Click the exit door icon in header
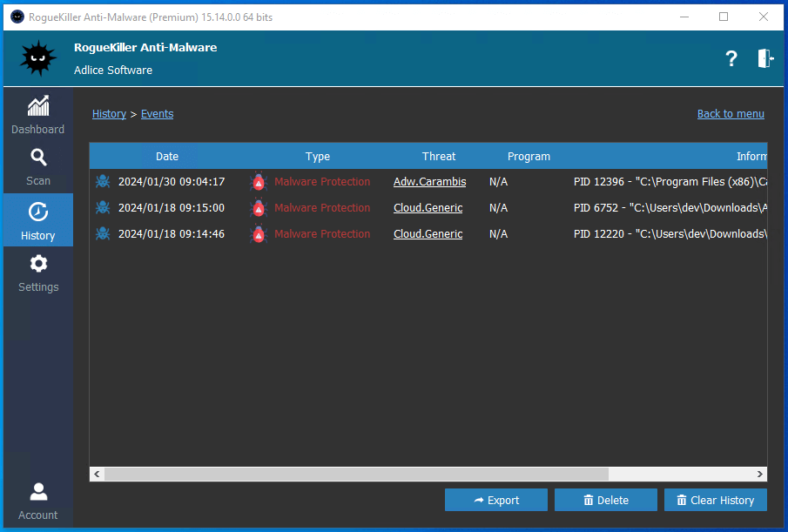This screenshot has width=788, height=532. click(x=764, y=58)
